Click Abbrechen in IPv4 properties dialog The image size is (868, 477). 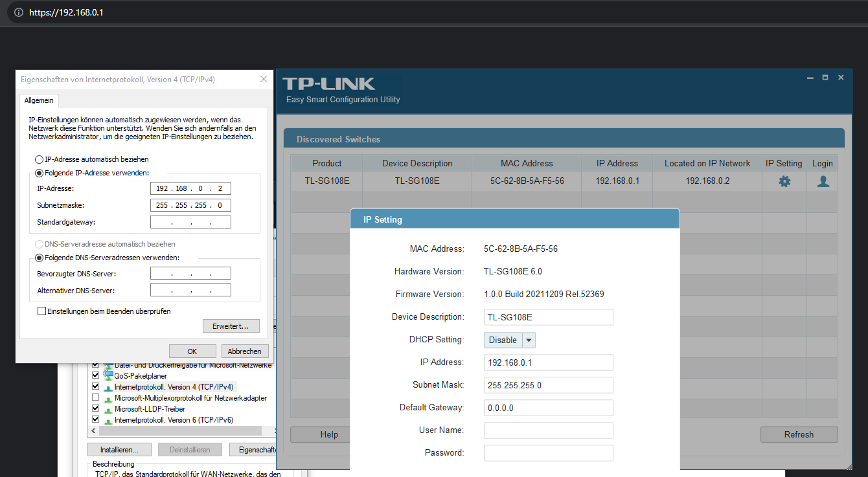pyautogui.click(x=245, y=351)
